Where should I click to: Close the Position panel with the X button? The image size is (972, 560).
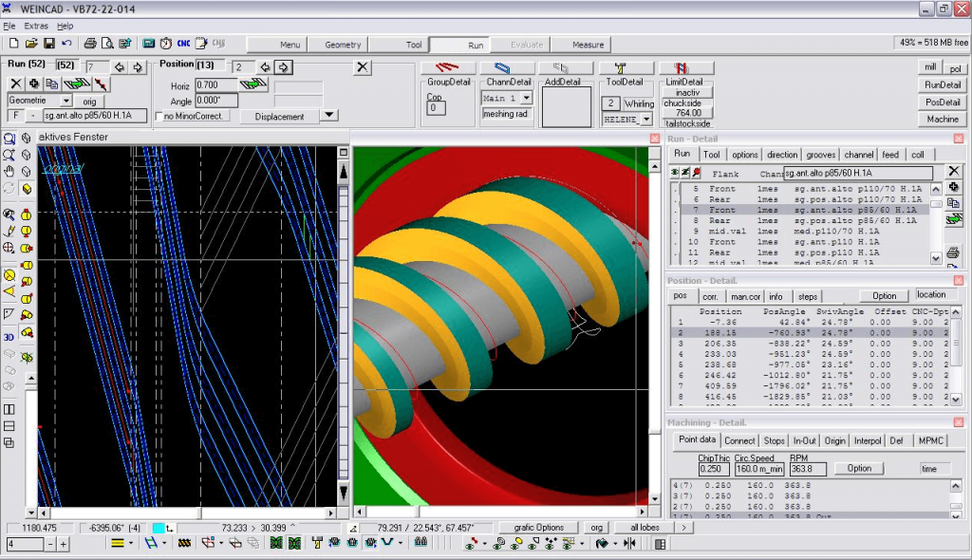(363, 67)
